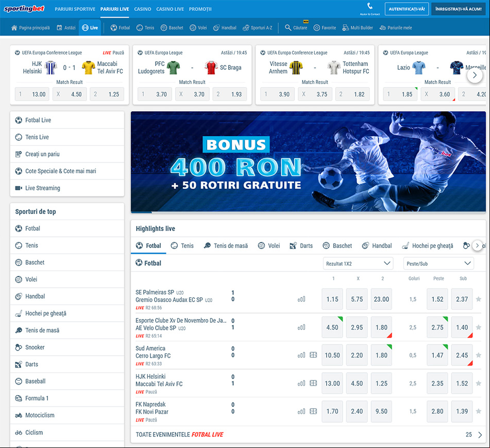Select Baschet in top navigation bar

(x=172, y=27)
